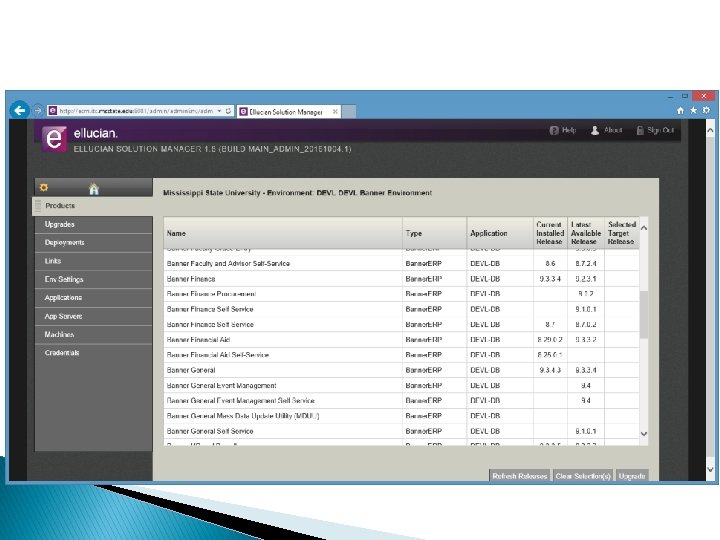Select Banner Faculty and Advisor Self-Service row
This screenshot has height=540, width=720.
pyautogui.click(x=401, y=264)
